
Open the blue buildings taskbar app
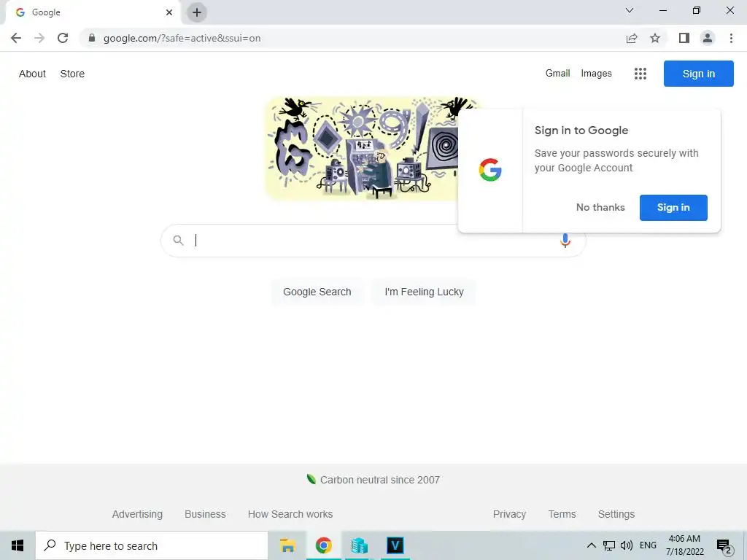359,545
